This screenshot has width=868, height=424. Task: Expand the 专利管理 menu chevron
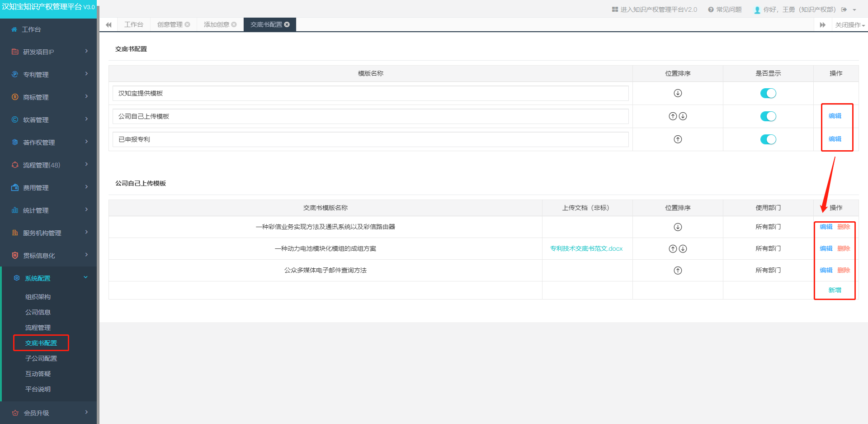point(86,74)
